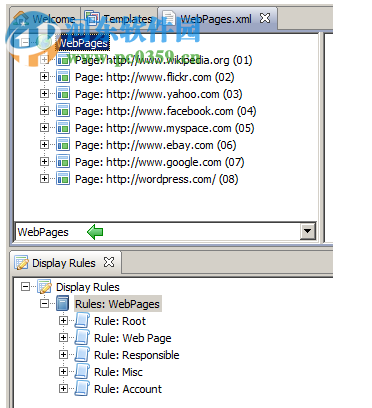Click the page icon beside ebay.com
The height and width of the screenshot is (408, 372).
click(x=63, y=145)
